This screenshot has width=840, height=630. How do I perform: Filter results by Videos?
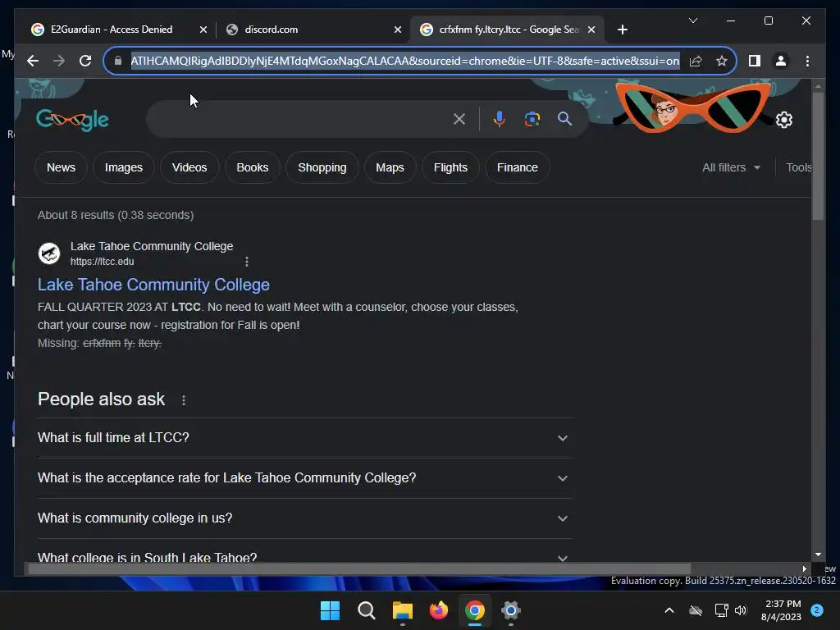[x=189, y=167]
